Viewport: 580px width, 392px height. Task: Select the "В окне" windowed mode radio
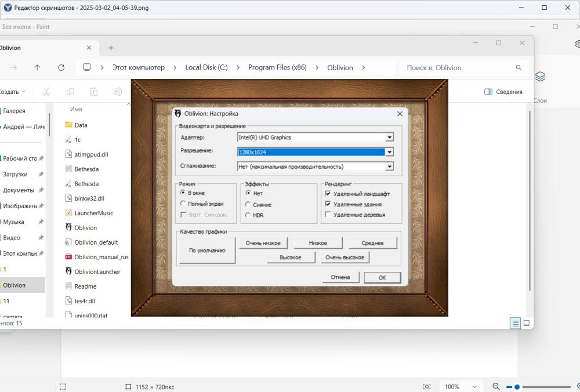point(183,193)
